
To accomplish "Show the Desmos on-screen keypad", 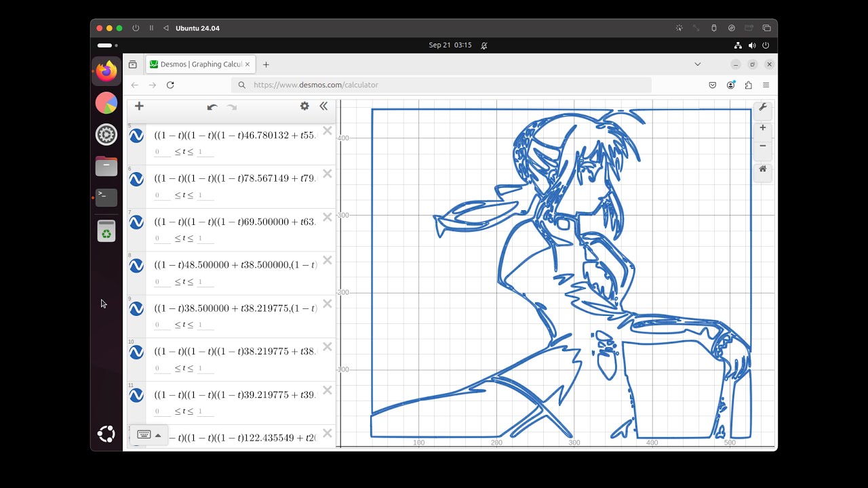I will (x=144, y=435).
